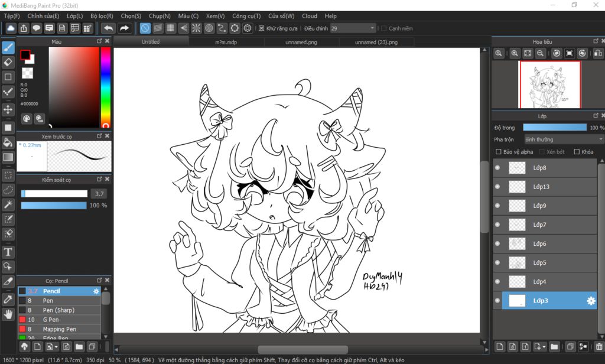Click the transparent color swatch
The height and width of the screenshot is (364, 605).
pyautogui.click(x=27, y=73)
